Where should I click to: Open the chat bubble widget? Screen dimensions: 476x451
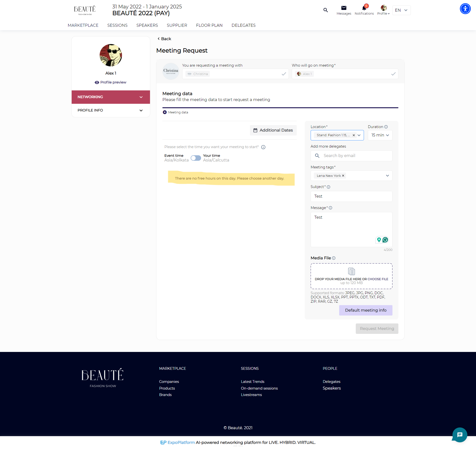point(460,435)
